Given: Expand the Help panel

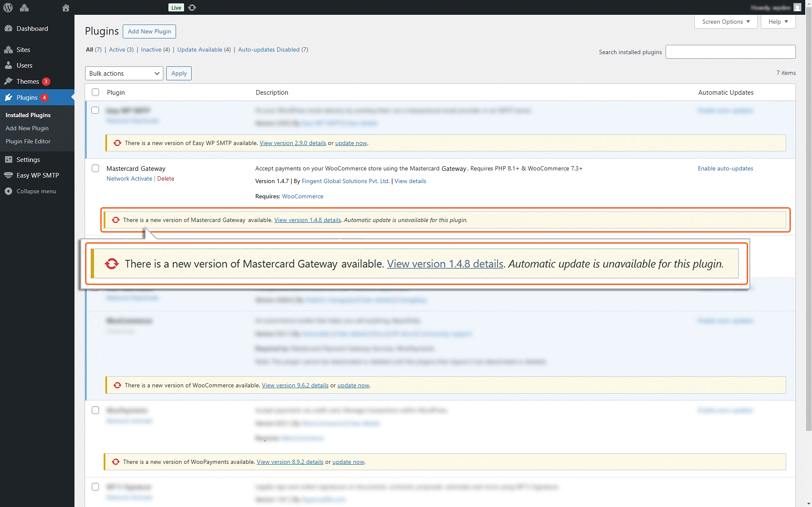Looking at the screenshot, I should click(x=778, y=22).
